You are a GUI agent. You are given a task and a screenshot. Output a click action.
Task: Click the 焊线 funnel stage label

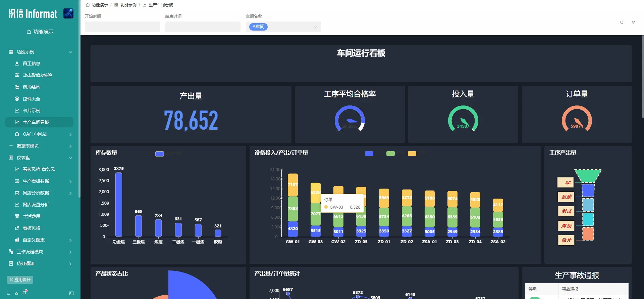566,226
